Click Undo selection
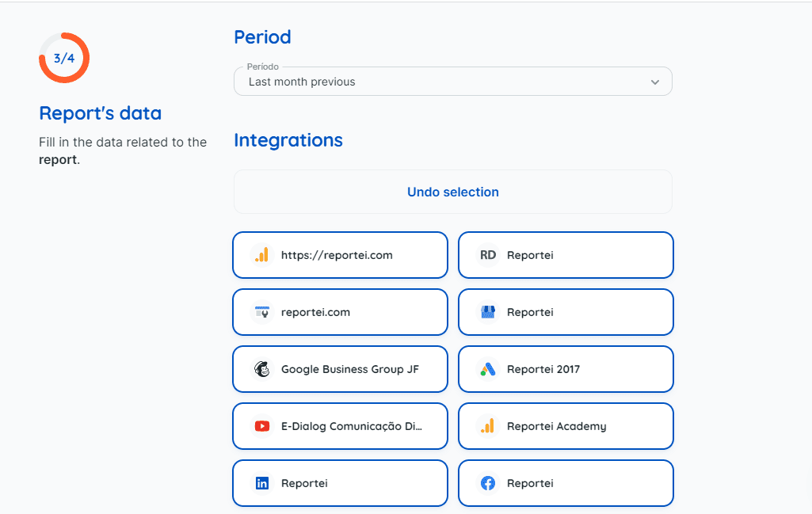The width and height of the screenshot is (812, 514). (453, 192)
